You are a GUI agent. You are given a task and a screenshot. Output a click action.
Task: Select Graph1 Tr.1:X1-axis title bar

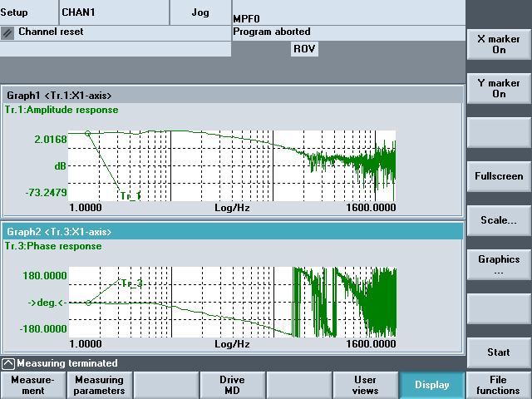(233, 96)
